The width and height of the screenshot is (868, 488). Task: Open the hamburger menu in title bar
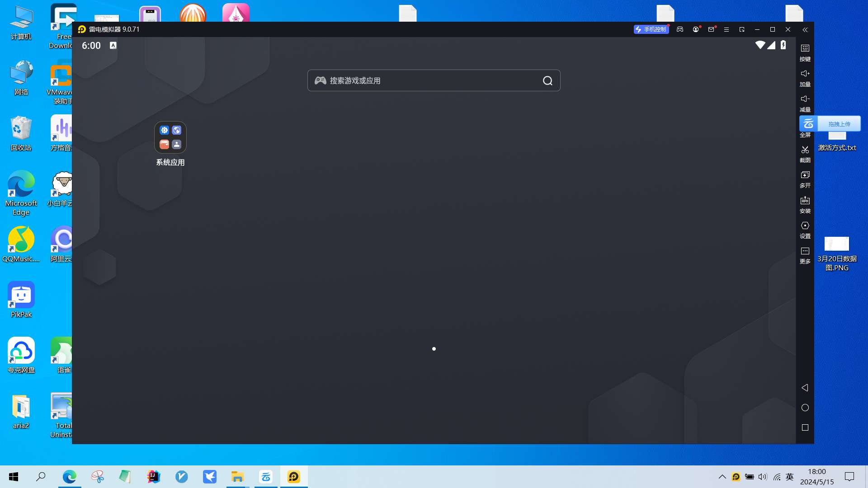(x=726, y=29)
